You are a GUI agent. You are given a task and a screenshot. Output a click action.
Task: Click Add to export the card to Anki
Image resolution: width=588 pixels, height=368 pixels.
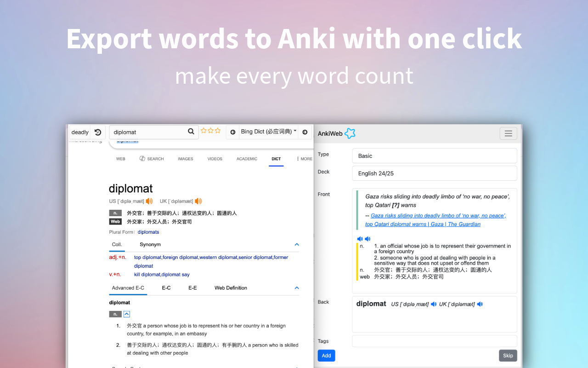click(326, 355)
